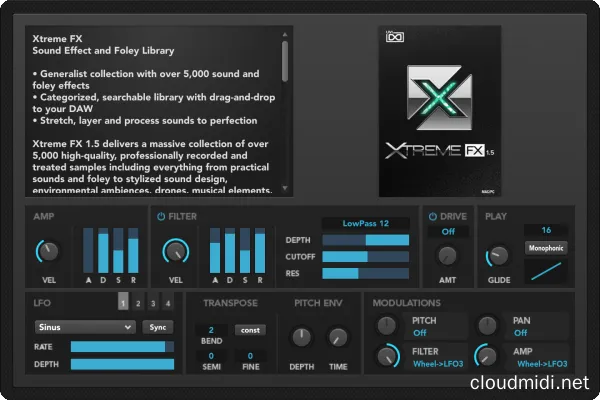This screenshot has height=400, width=600.
Task: Set the AMP envelope S slider
Action: (118, 251)
